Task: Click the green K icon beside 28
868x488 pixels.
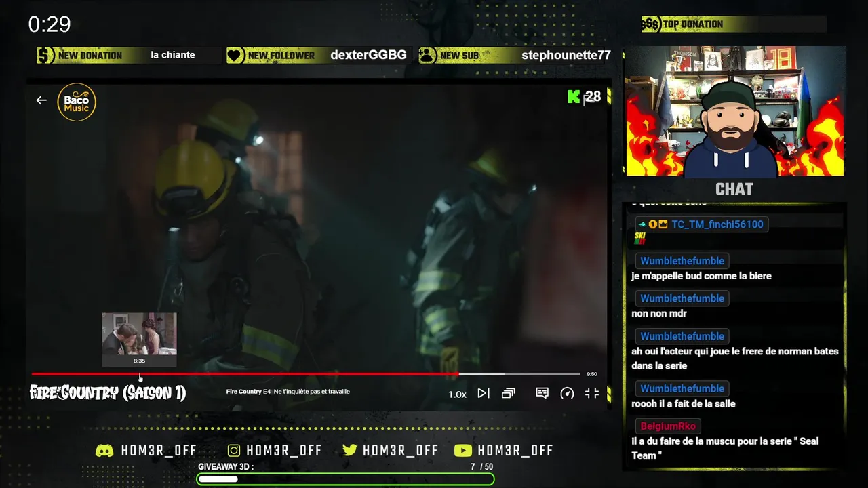Action: click(x=574, y=97)
